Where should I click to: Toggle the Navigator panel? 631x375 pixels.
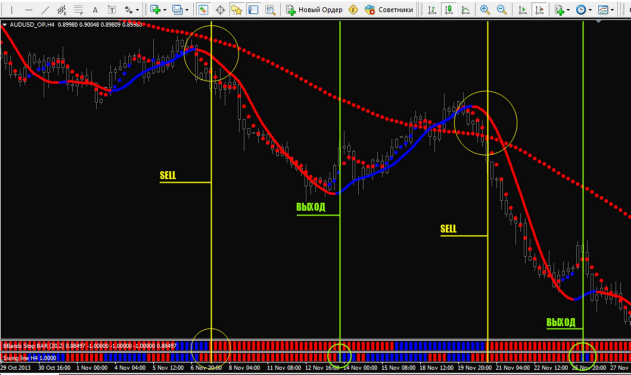pos(237,10)
